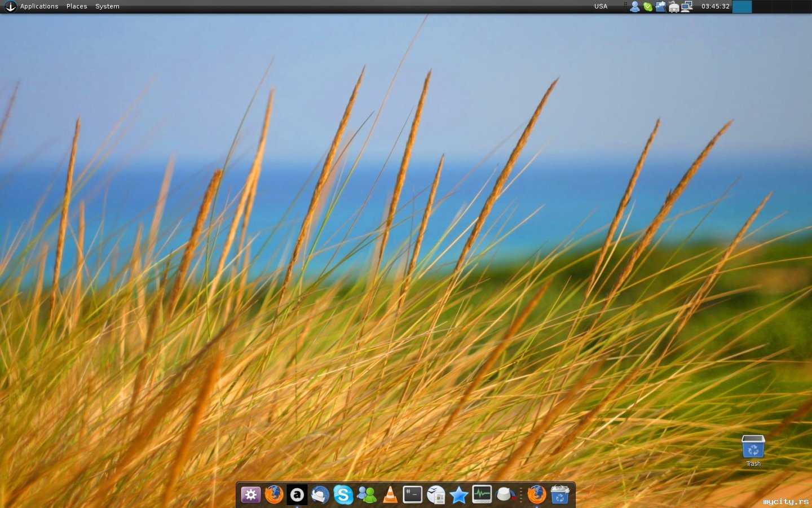Click the magic wand tray icon
The image size is (812, 508).
tap(661, 6)
